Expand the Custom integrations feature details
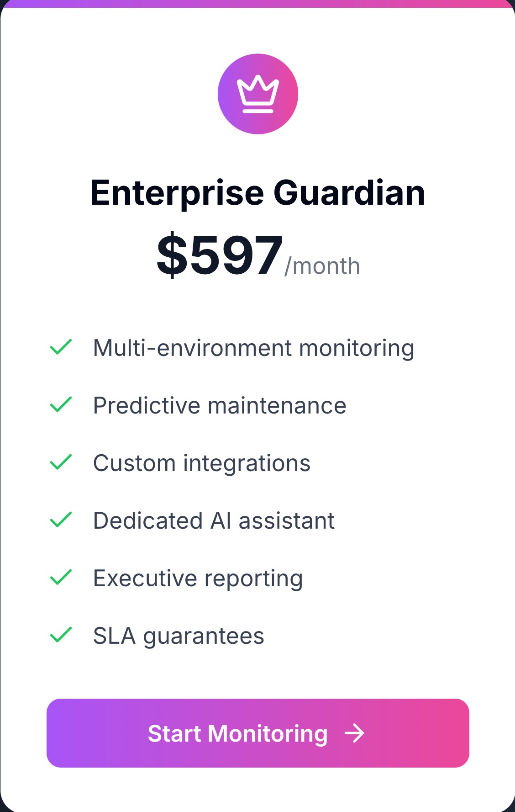The height and width of the screenshot is (812, 515). click(x=201, y=462)
